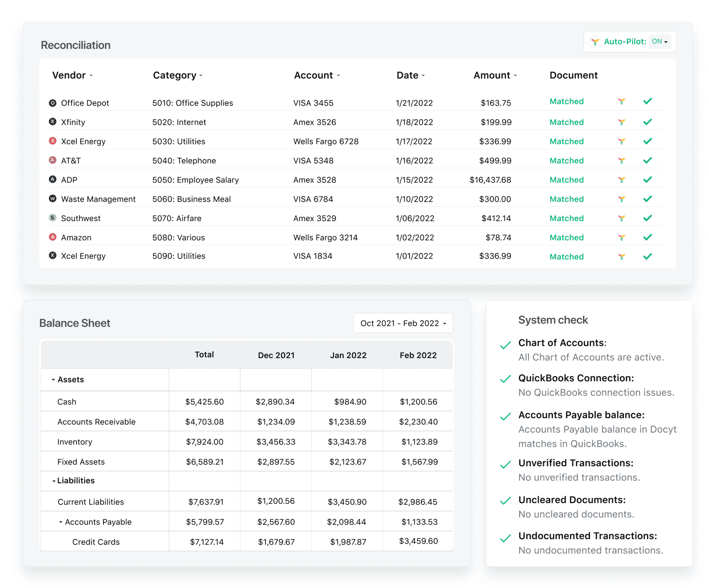The width and height of the screenshot is (709, 588).
Task: Open the Matched document for ADP
Action: [x=567, y=180]
